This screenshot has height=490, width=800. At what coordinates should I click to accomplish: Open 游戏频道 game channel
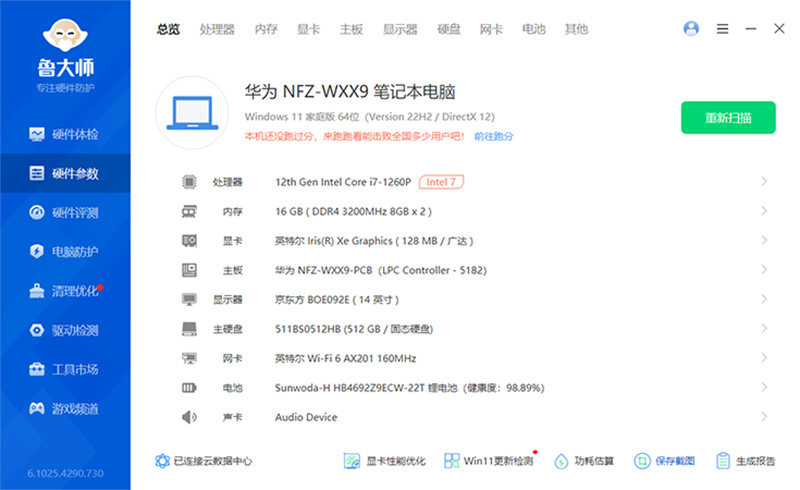point(65,408)
